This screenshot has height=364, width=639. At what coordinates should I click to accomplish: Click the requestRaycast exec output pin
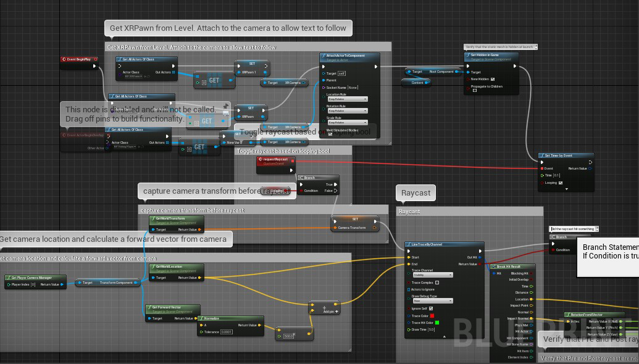tap(291, 170)
